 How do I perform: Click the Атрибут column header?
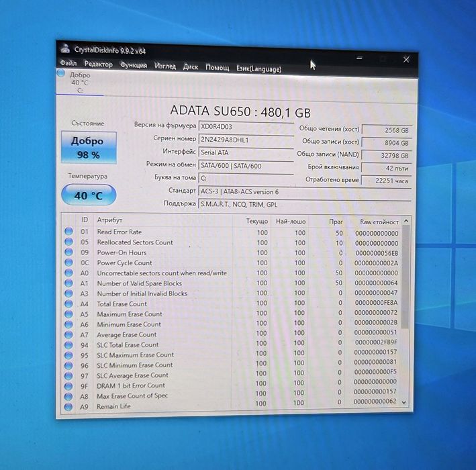click(x=109, y=220)
